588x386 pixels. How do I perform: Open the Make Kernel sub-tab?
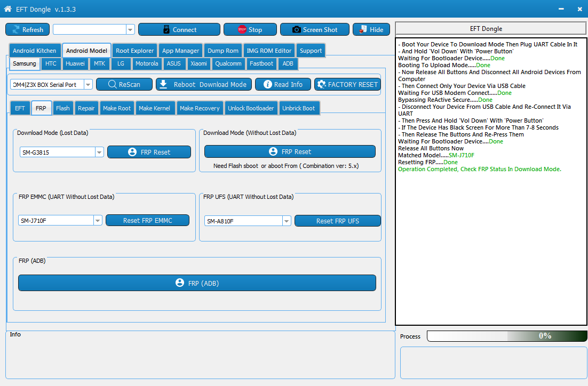(x=154, y=108)
